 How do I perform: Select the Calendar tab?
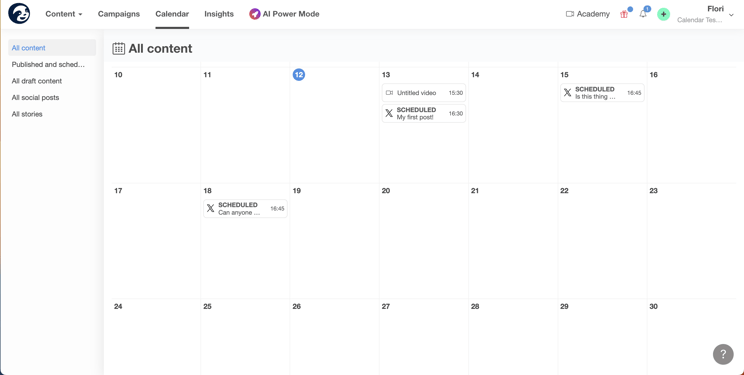(x=172, y=14)
